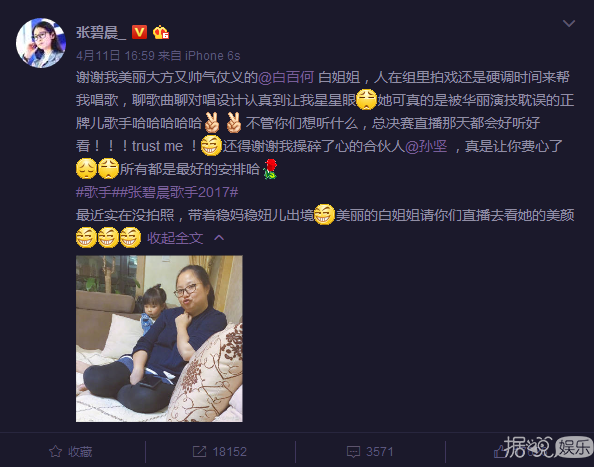Click the iPhone 6s source link
594x467 pixels.
pos(213,56)
